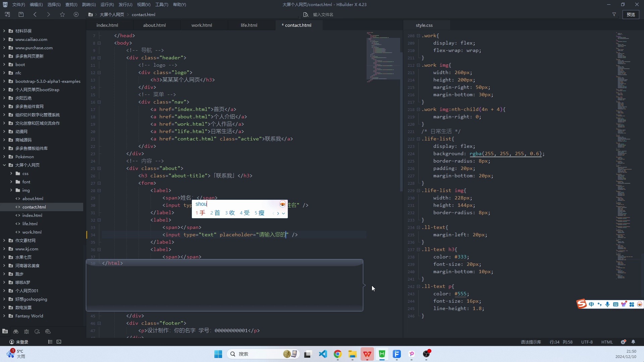This screenshot has height=362, width=644.
Task: Click the 未登录 login status button
Action: [x=19, y=342]
